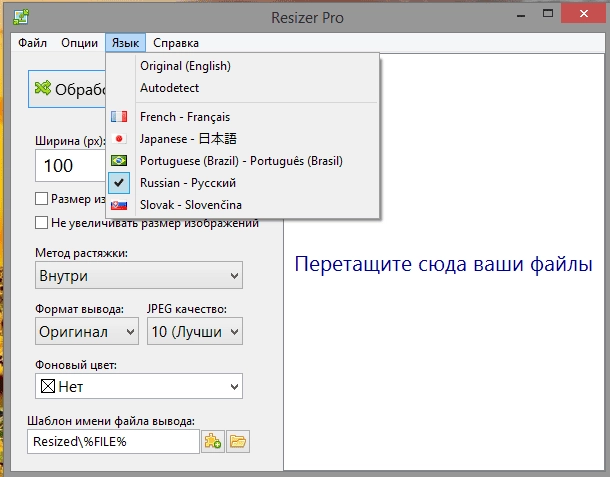Click the Ширина (px) input field
This screenshot has width=610, height=477.
tap(70, 166)
